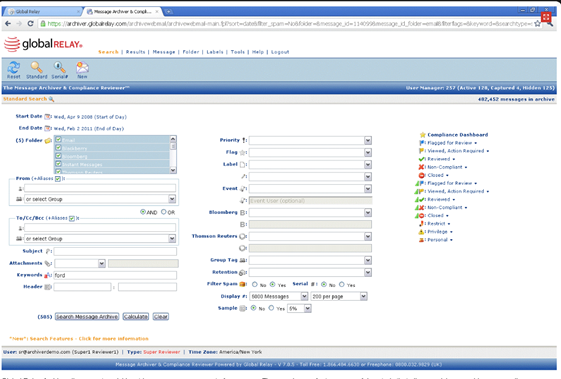Image resolution: width=561 pixels, height=379 pixels.
Task: Click the Personal icon in dashboard
Action: tap(421, 240)
